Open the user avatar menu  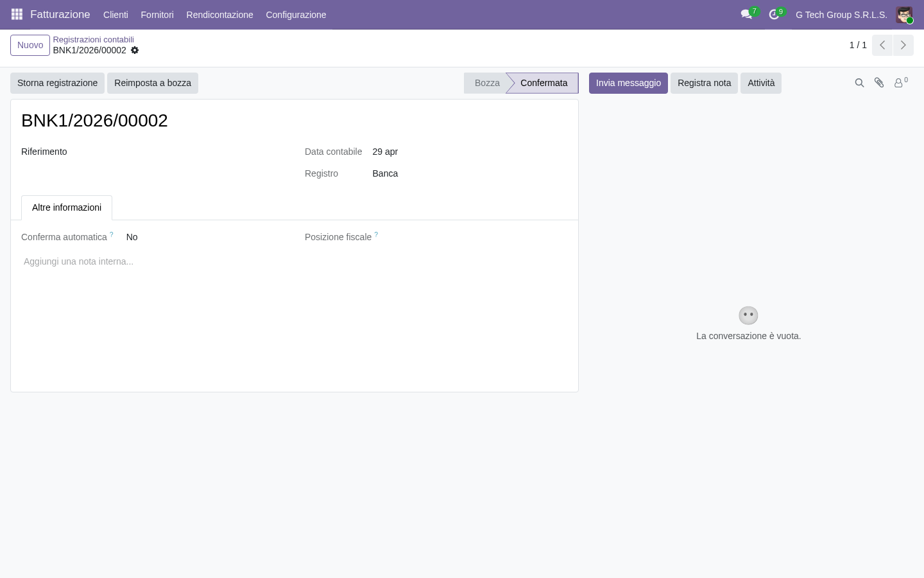click(904, 15)
